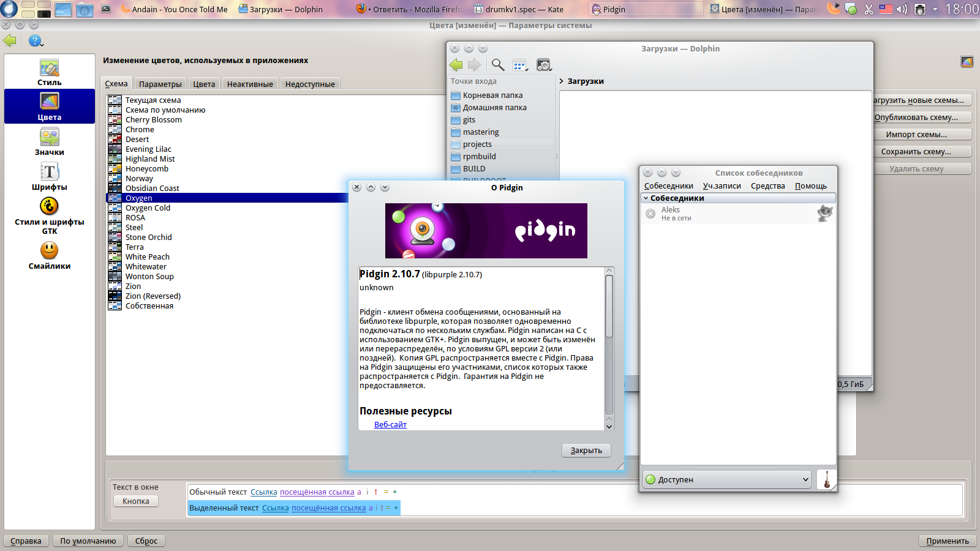Open the Стиль settings module

coord(50,72)
